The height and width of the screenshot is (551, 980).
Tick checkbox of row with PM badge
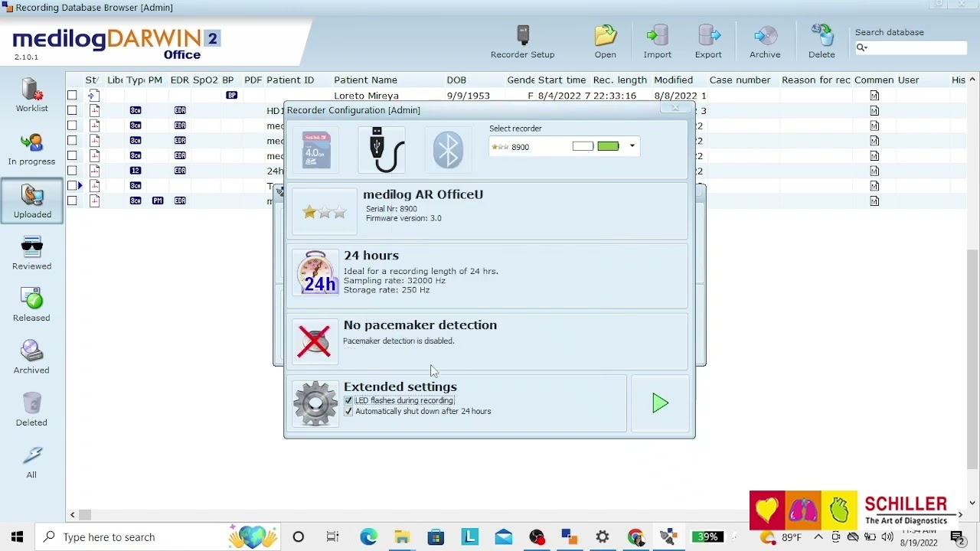point(72,201)
